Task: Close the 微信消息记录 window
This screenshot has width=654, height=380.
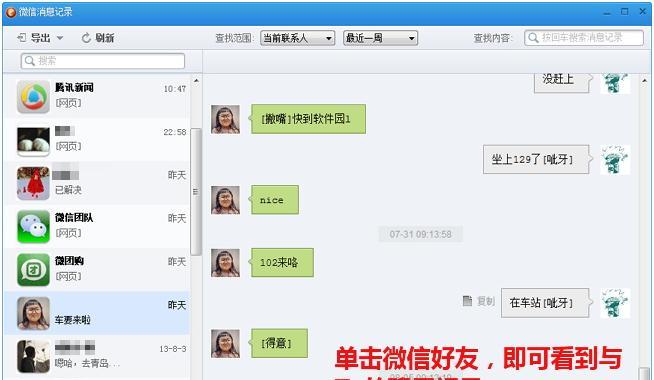Action: tap(643, 12)
